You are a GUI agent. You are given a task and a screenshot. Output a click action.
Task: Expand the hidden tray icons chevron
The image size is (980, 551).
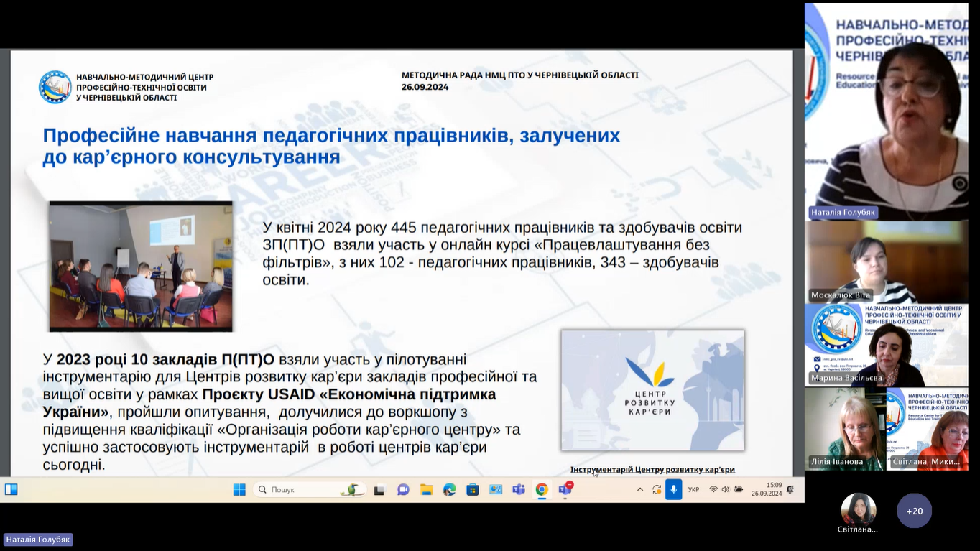(x=640, y=490)
